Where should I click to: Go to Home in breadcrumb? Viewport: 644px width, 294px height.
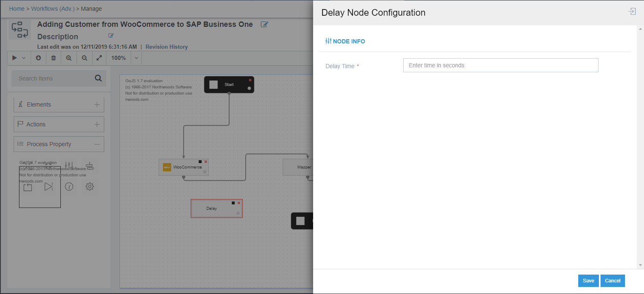tap(17, 9)
